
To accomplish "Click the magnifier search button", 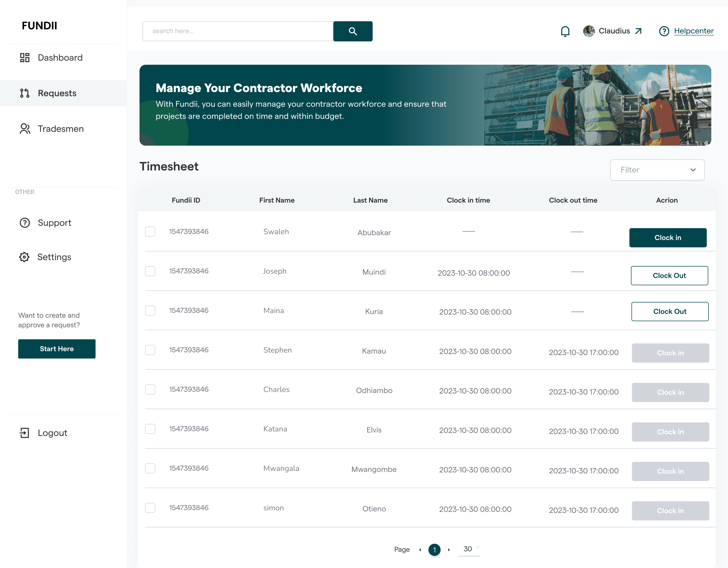I will coord(353,31).
